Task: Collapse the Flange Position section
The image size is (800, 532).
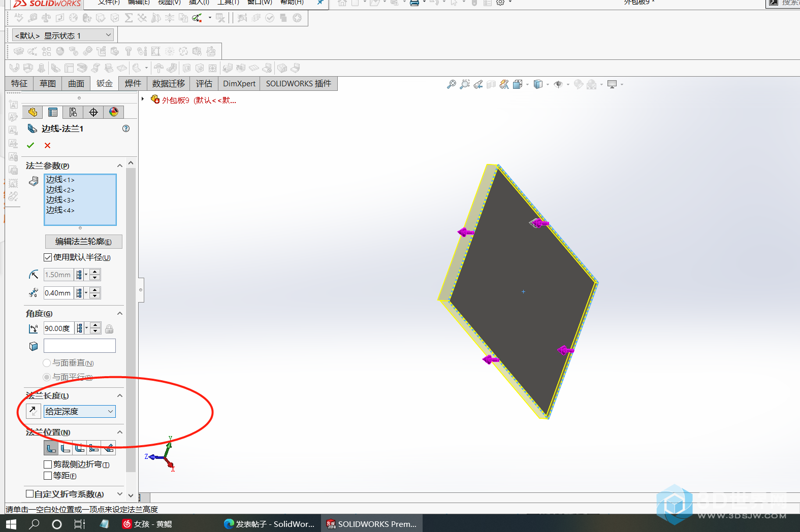Action: (x=120, y=432)
